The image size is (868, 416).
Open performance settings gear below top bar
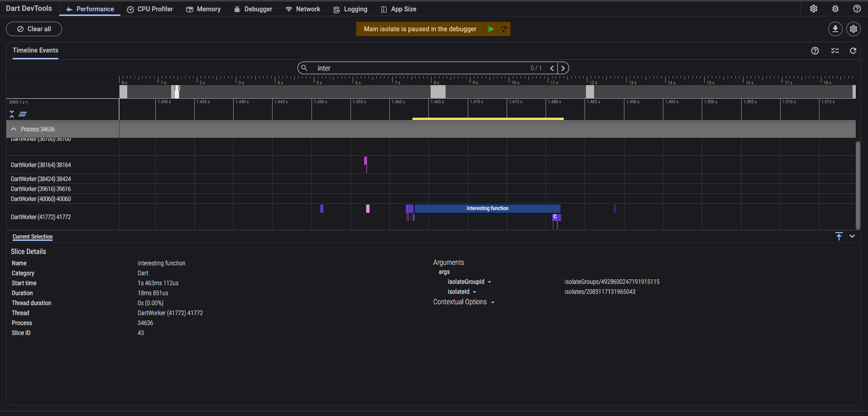pyautogui.click(x=854, y=29)
